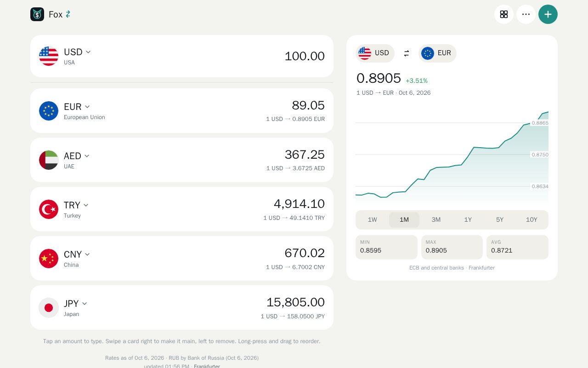Expand the AED currency dropdown
The image size is (588, 368).
(x=77, y=156)
